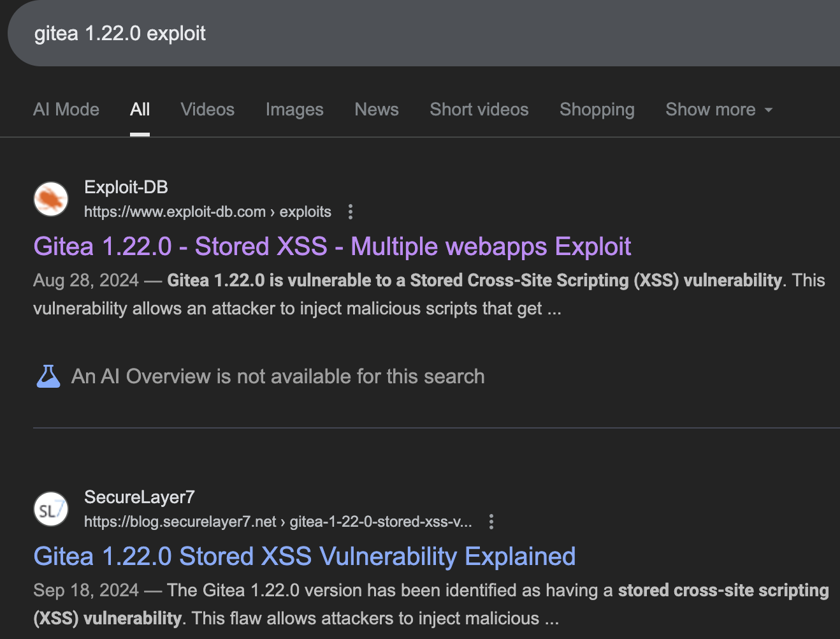840x639 pixels.
Task: Click the SecureLayer7 site favicon
Action: (51, 509)
